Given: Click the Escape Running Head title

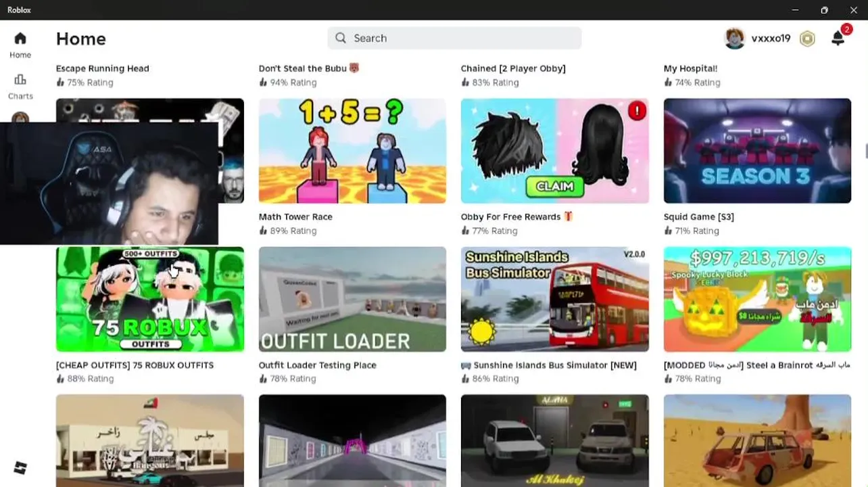Looking at the screenshot, I should tap(103, 68).
